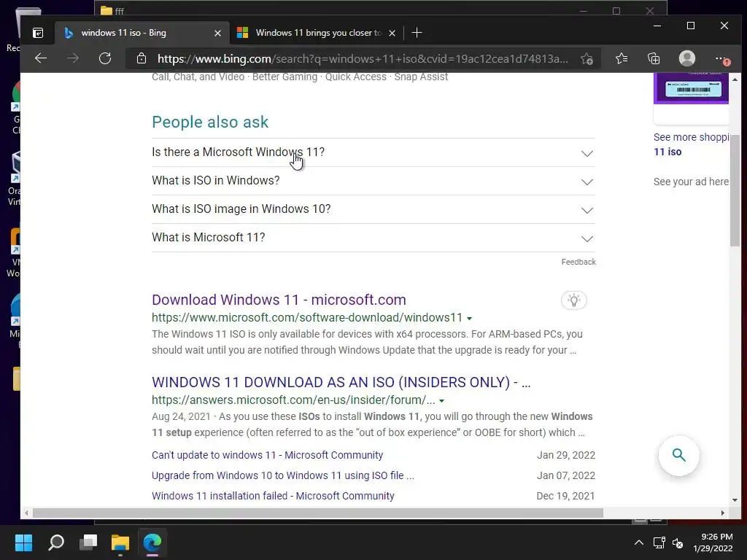
Task: Click 'See more shopping' link
Action: click(691, 144)
